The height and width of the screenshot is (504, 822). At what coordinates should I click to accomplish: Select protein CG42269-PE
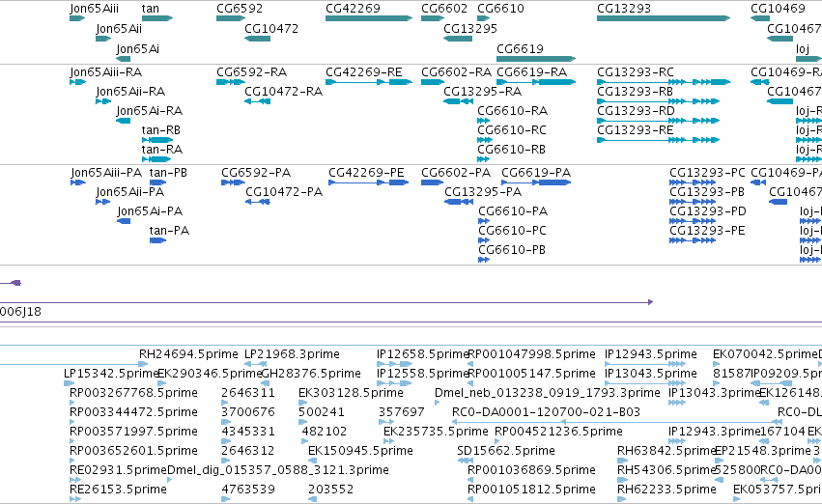click(366, 173)
